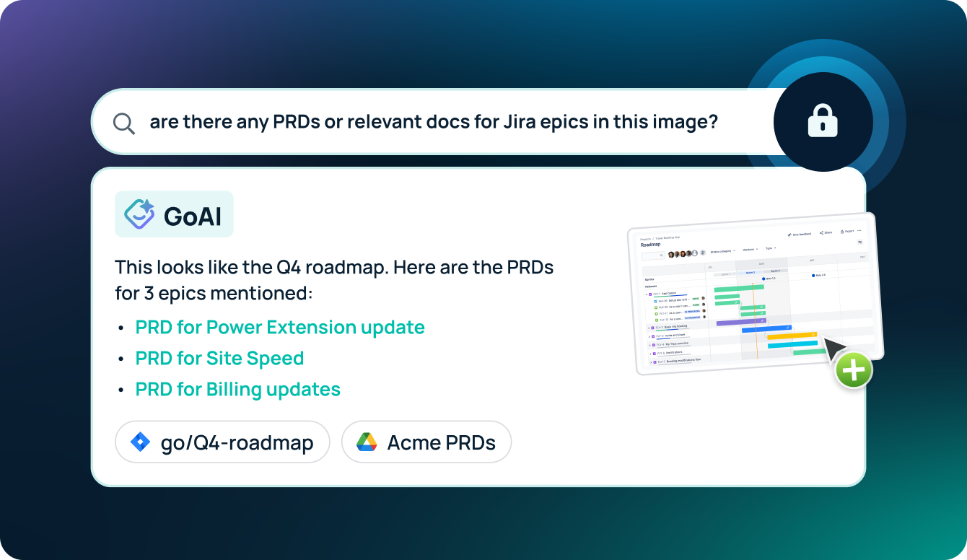The image size is (967, 560).
Task: Click the green plus icon on roadmap image
Action: [x=854, y=371]
